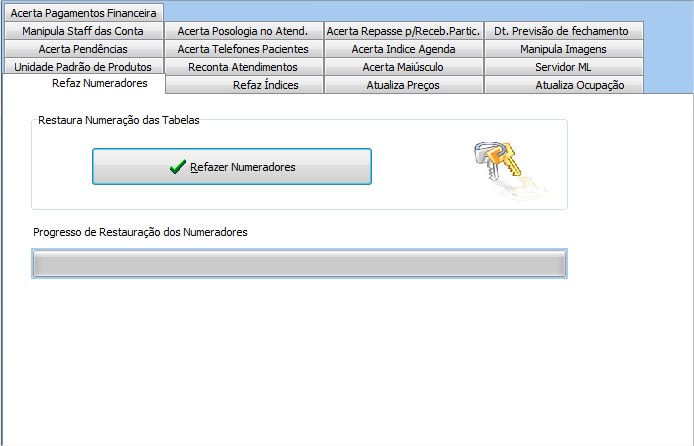
Task: Open Acerta Posologia no Atend. tab
Action: pos(243,31)
